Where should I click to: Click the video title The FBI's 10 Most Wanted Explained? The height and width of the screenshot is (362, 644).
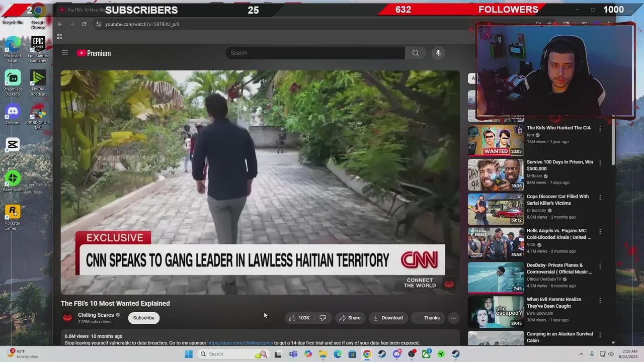point(115,303)
